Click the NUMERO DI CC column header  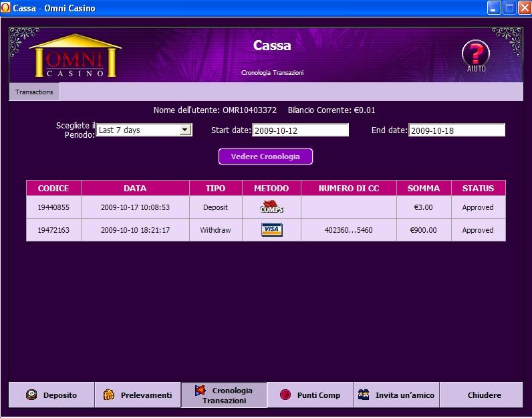coord(348,188)
